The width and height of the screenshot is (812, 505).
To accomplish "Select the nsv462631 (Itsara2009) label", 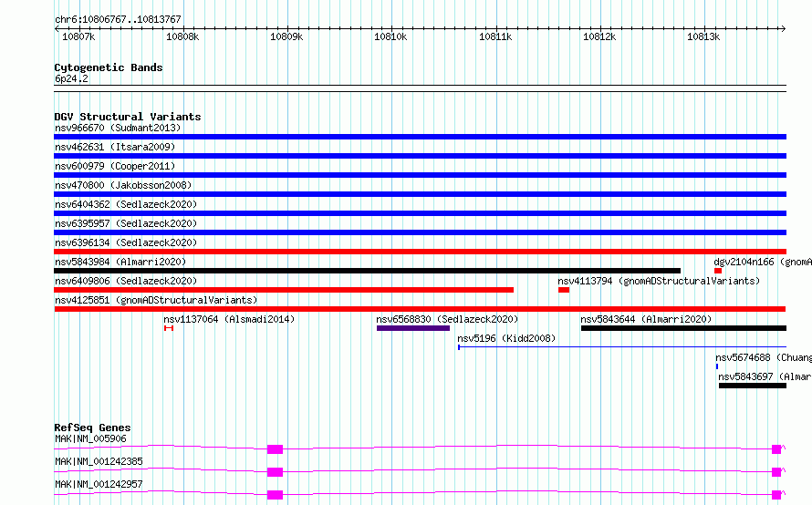I will 115,147.
